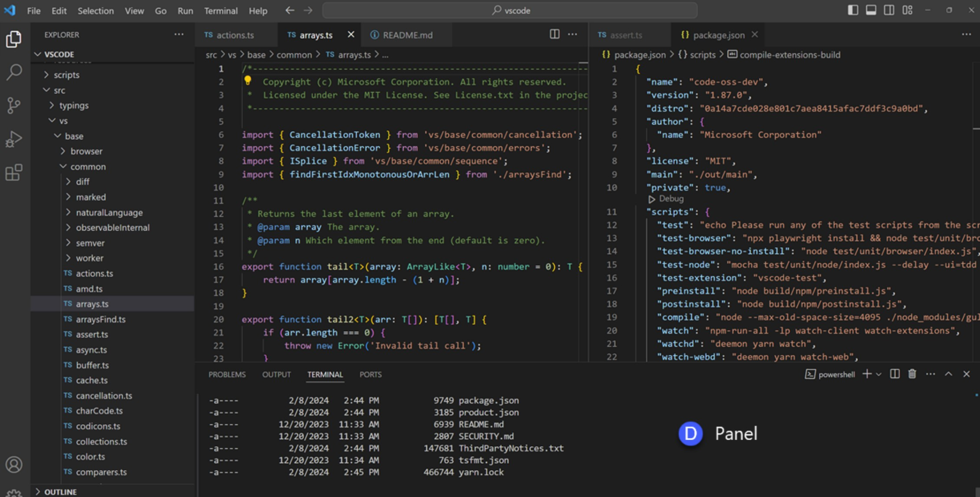
Task: Expand the OUTLINE section
Action: click(x=112, y=491)
